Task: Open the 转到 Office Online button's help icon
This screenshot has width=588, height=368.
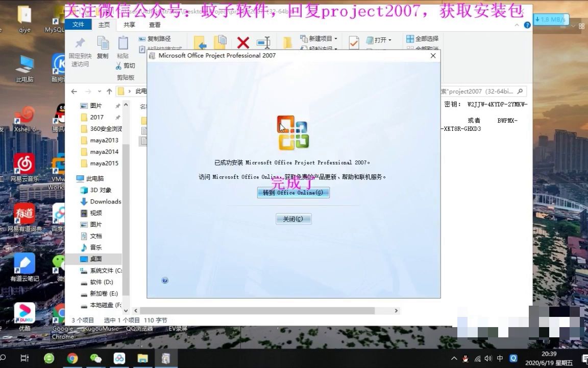Action: click(164, 280)
